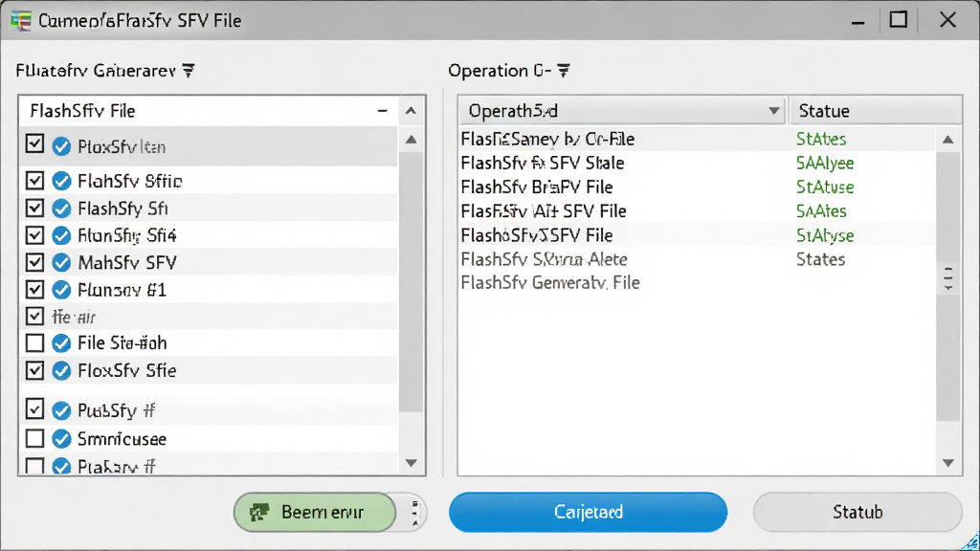Select the FlashSfv Gemeratv. File row
Viewport: 980px width, 551px height.
[x=697, y=283]
